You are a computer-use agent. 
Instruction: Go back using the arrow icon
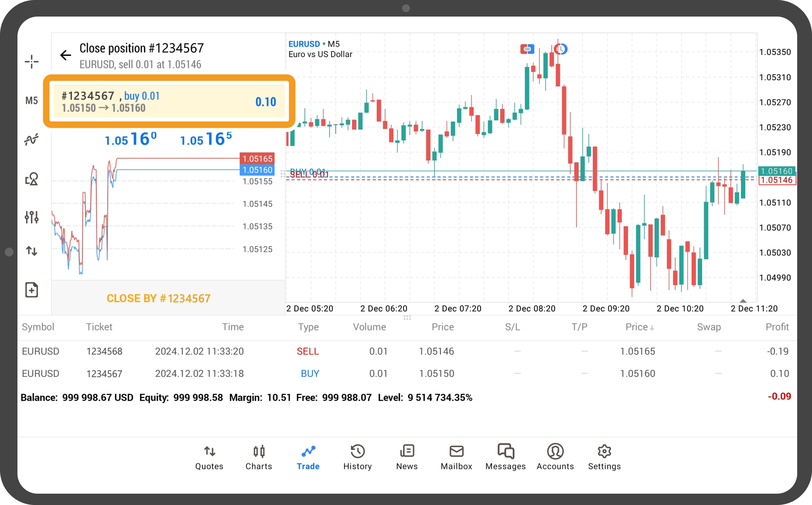tap(65, 55)
